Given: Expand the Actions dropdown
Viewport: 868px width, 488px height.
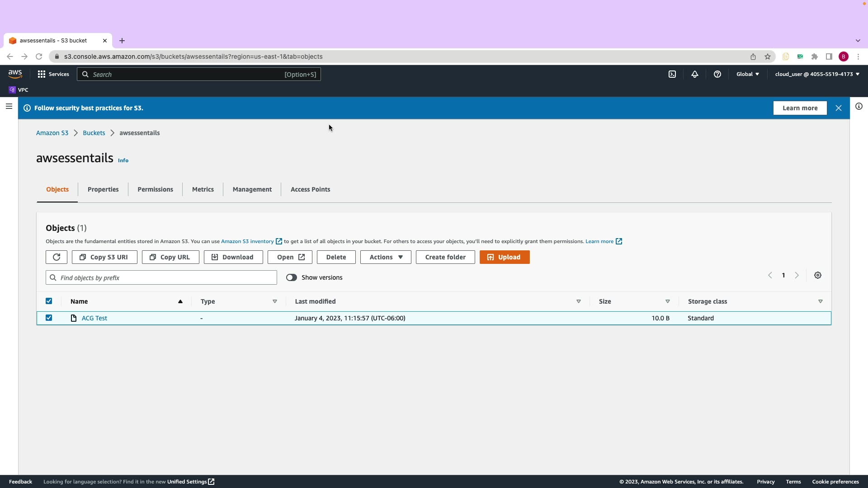Looking at the screenshot, I should pyautogui.click(x=386, y=257).
